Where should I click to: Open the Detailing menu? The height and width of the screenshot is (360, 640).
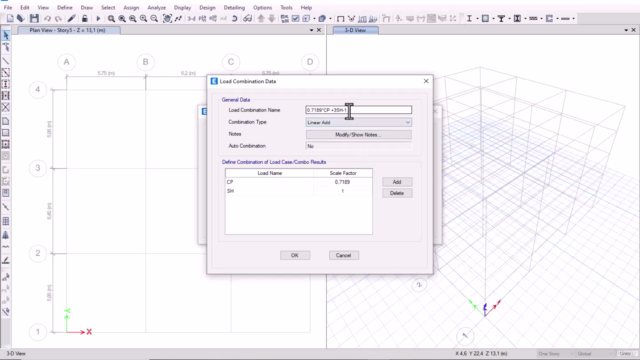(234, 7)
